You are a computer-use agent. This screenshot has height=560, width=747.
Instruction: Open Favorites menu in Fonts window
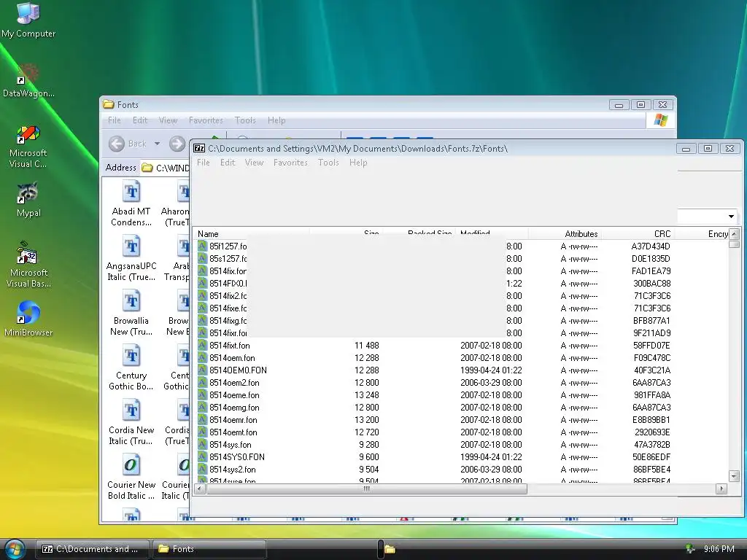point(206,120)
